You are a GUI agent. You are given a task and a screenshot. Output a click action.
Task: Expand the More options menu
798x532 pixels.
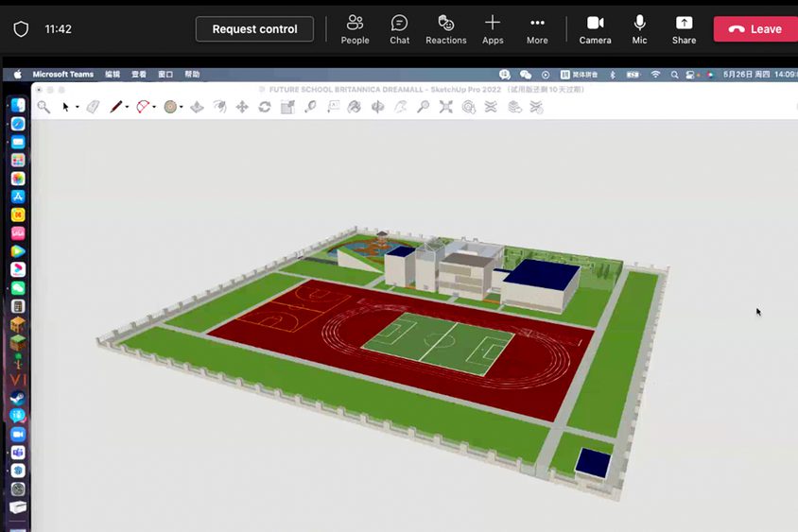coord(537,29)
